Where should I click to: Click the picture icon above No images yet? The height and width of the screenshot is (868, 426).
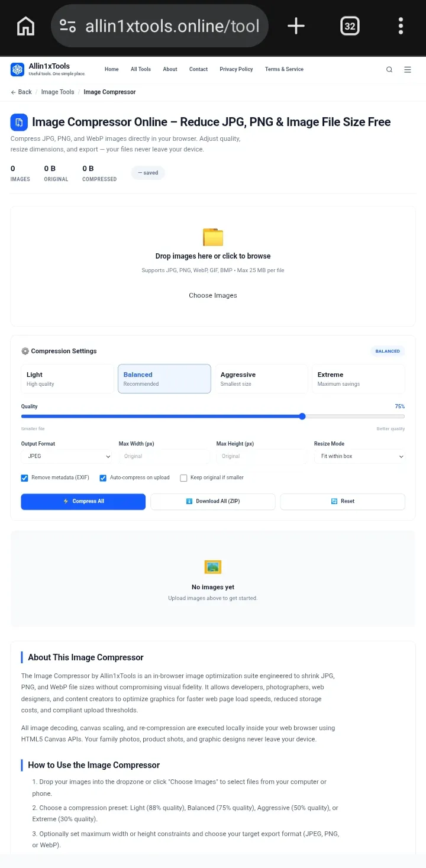click(213, 567)
